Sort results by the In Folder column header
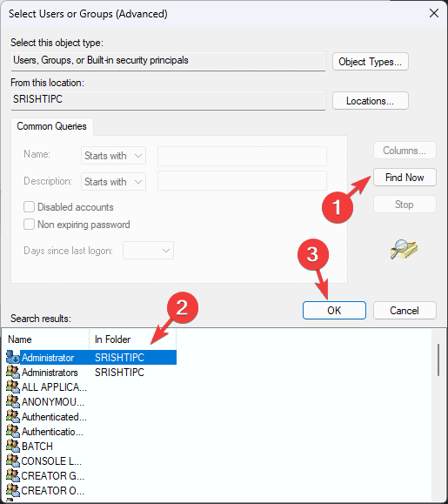Screen dimensions: 448x504 [132, 339]
